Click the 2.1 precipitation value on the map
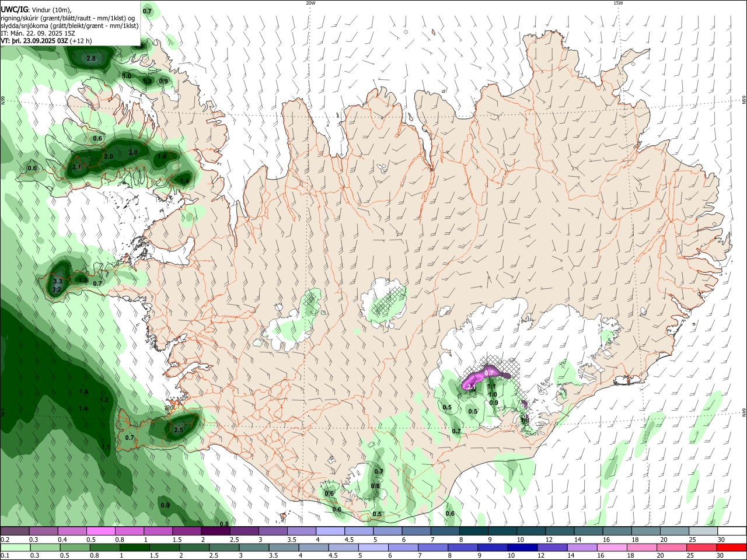 point(76,167)
